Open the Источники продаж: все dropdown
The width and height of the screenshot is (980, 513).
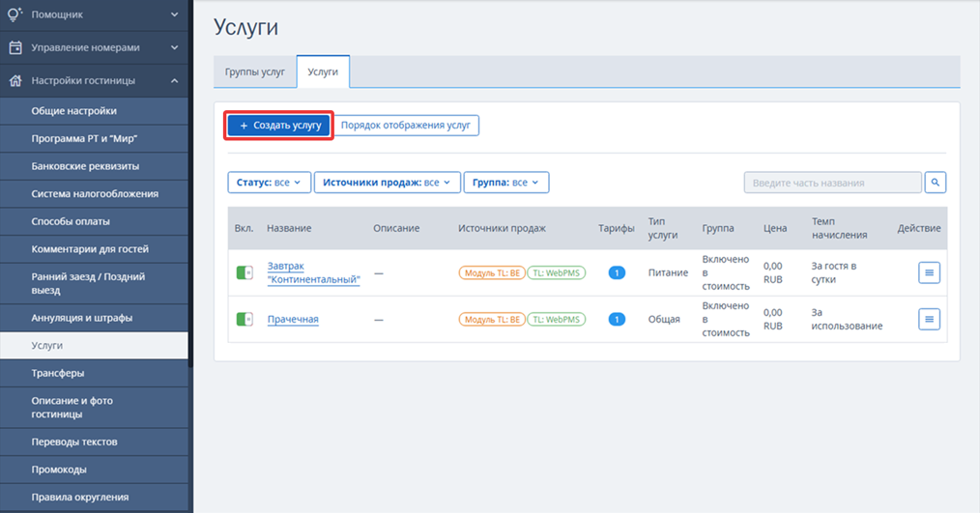pyautogui.click(x=387, y=183)
